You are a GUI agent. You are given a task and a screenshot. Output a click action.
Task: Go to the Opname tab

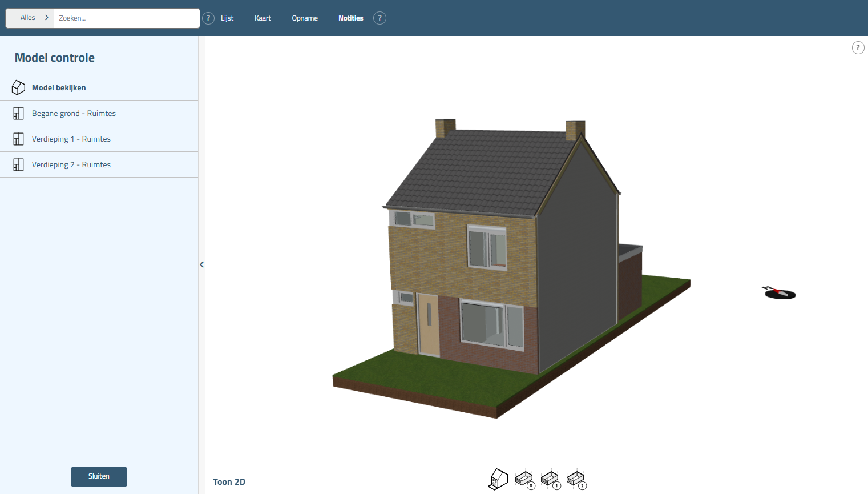(x=305, y=18)
